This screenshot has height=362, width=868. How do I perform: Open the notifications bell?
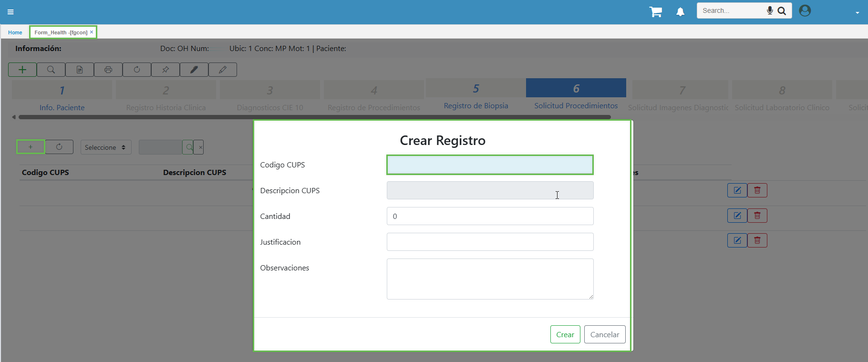[x=680, y=12]
